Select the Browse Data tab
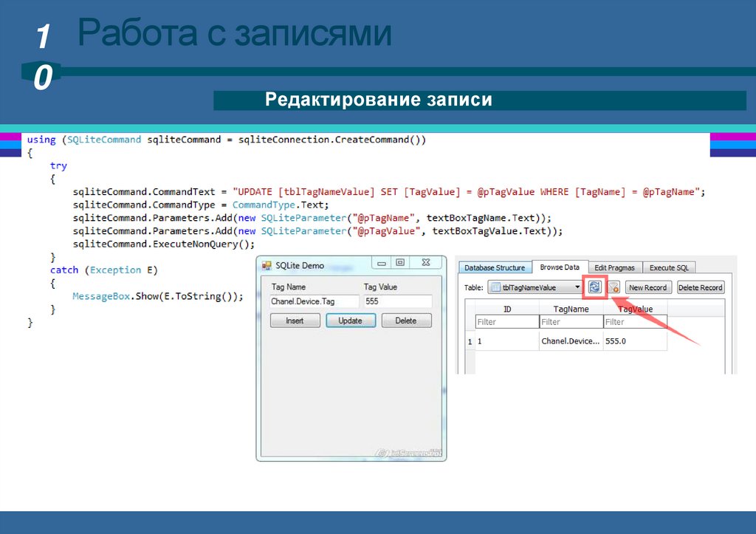756x534 pixels. coord(560,267)
